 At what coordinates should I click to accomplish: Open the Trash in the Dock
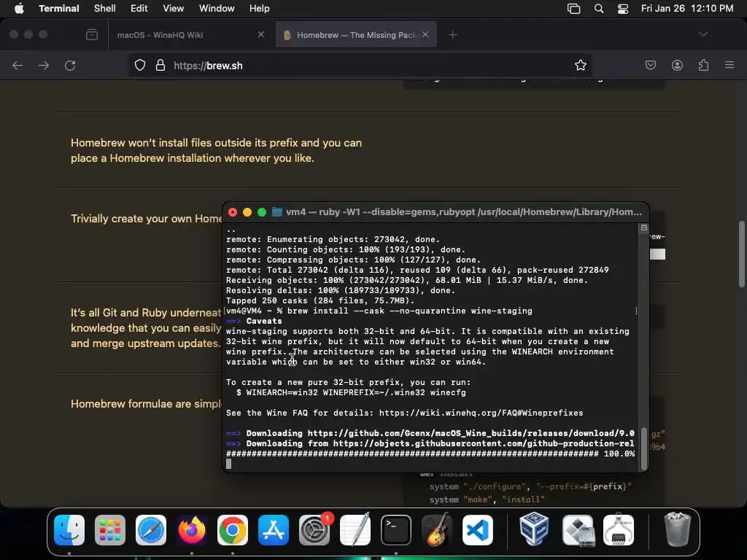[677, 530]
